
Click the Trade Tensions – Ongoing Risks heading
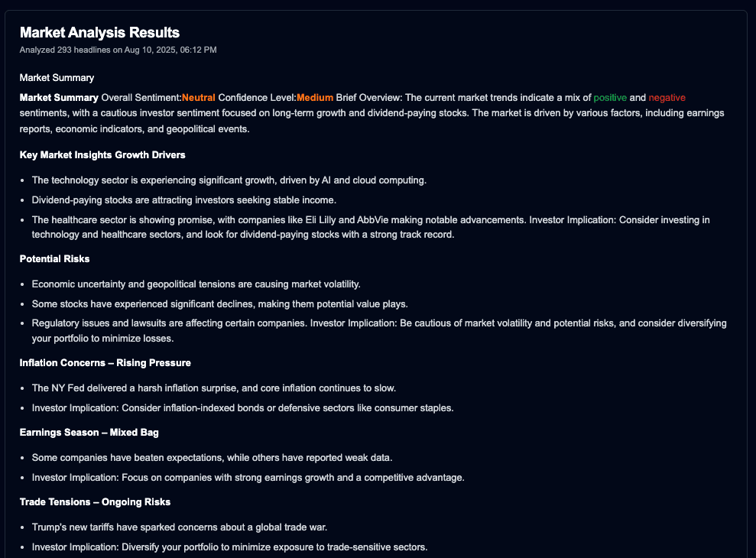click(95, 502)
